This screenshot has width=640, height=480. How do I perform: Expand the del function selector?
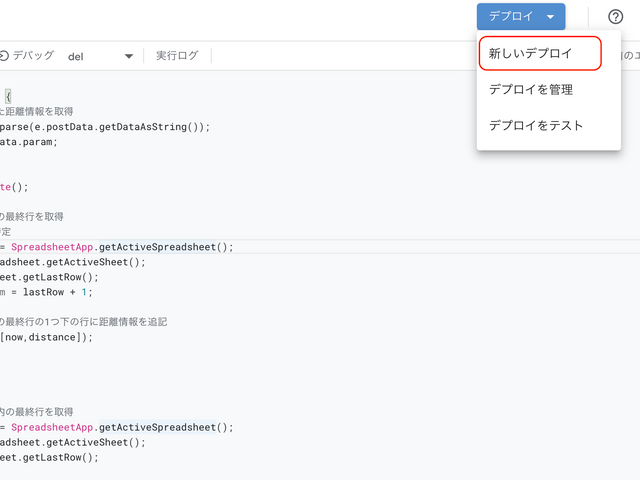(x=128, y=56)
